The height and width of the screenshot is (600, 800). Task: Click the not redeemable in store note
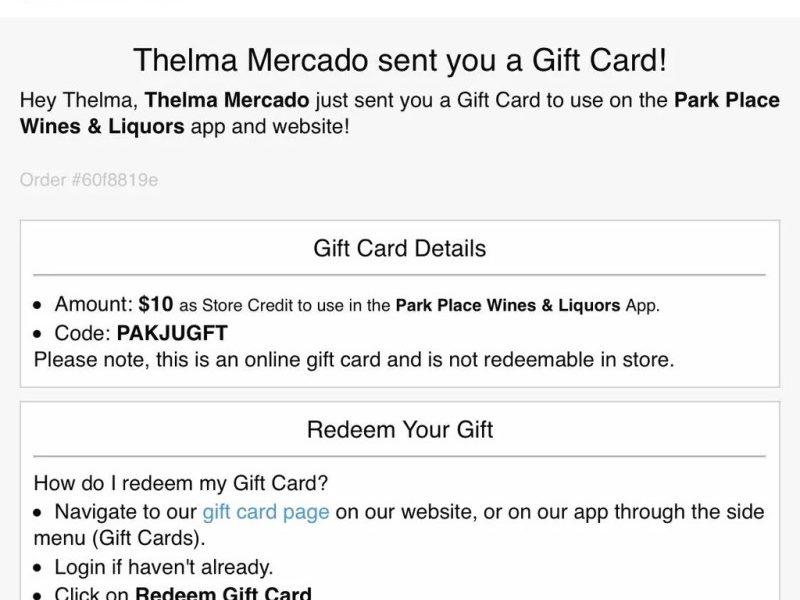point(354,360)
